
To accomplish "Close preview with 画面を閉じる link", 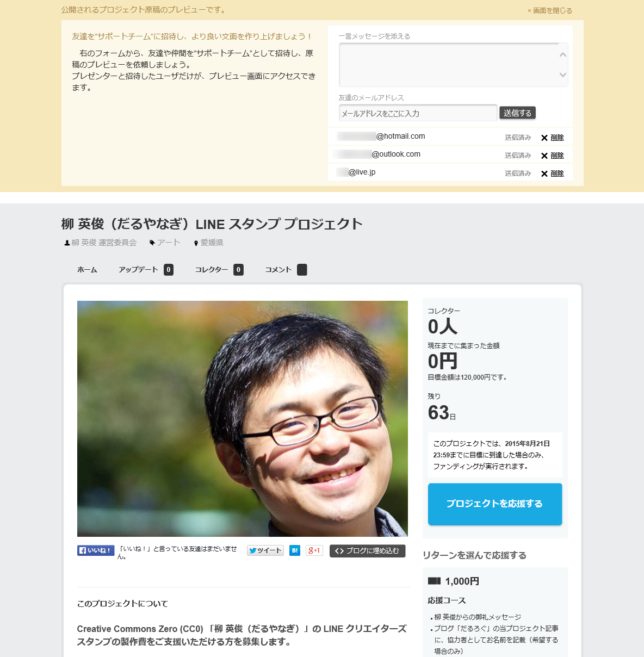I will (x=550, y=10).
